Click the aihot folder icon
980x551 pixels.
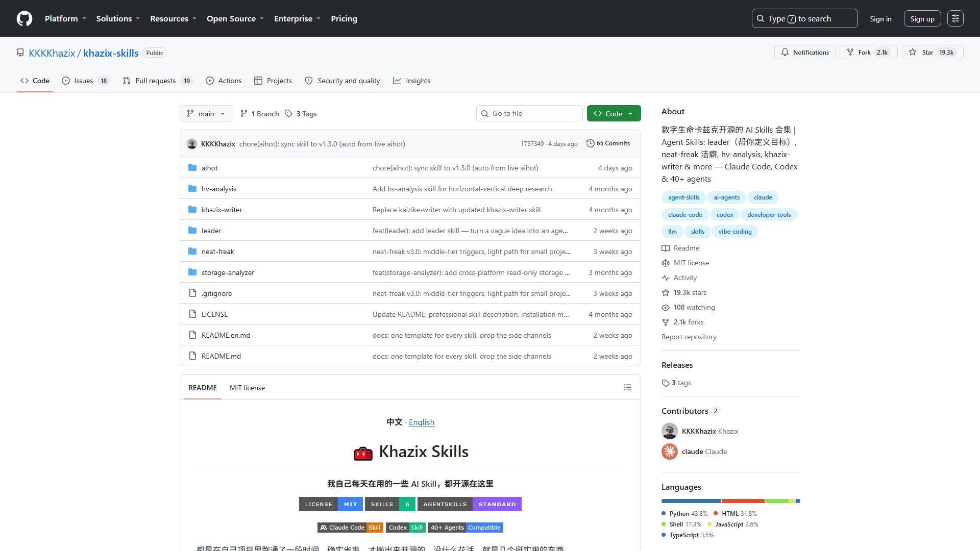coord(192,168)
